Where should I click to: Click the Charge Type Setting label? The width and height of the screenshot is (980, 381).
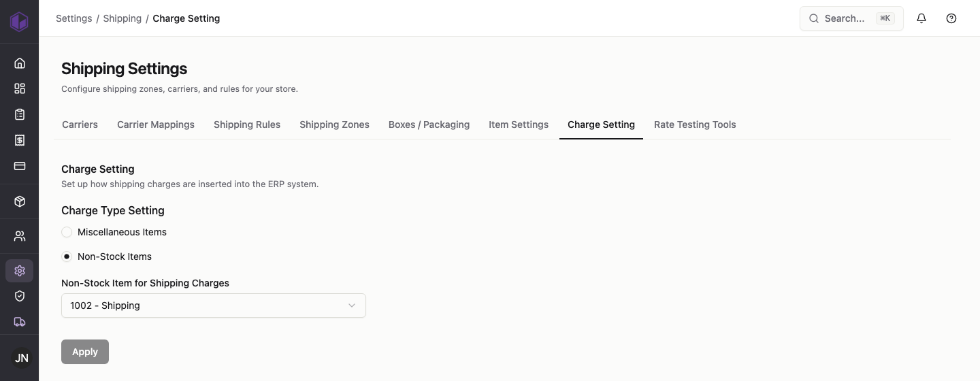[113, 210]
